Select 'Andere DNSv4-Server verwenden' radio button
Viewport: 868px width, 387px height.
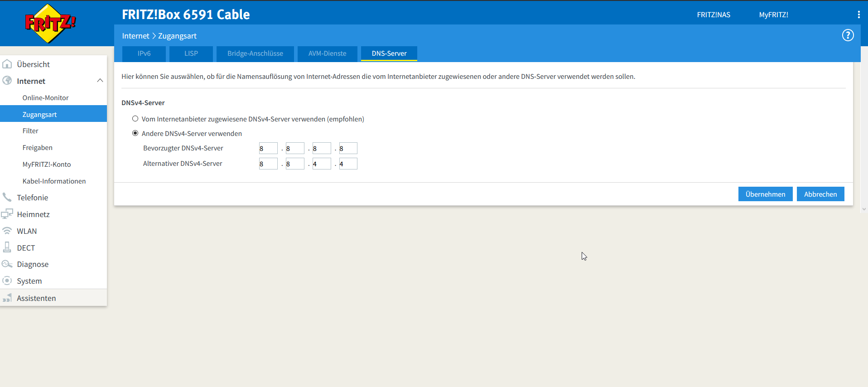pos(135,133)
